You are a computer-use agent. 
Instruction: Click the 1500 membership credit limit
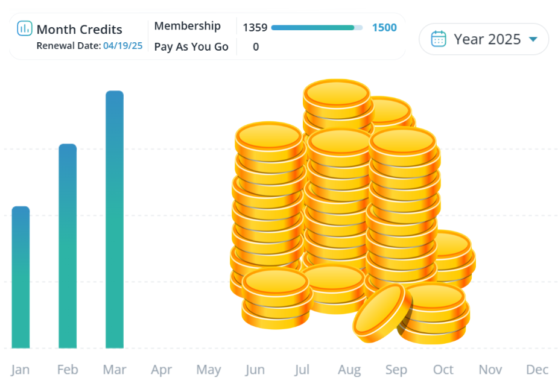click(x=384, y=28)
